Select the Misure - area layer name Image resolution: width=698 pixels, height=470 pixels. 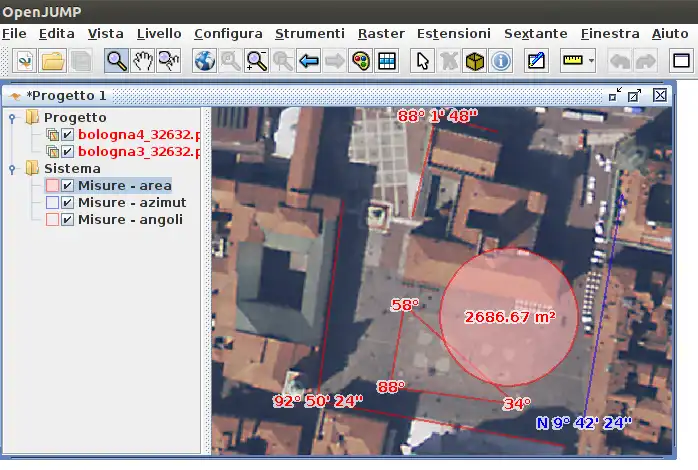point(125,186)
